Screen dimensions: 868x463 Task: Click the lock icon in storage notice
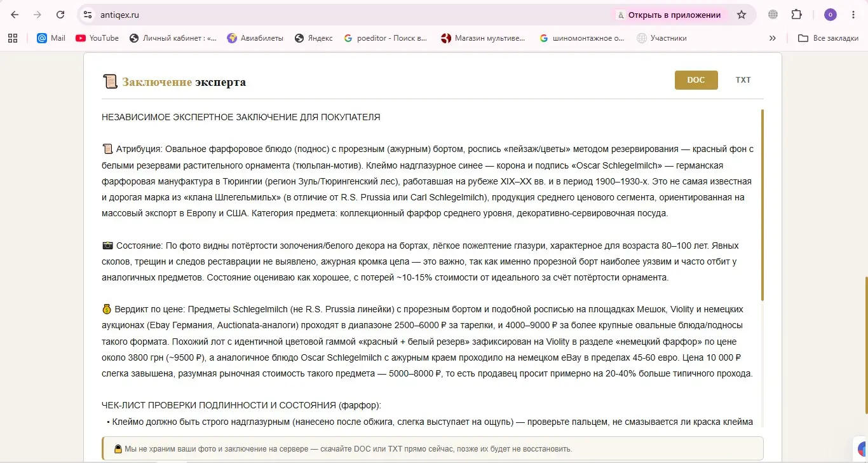pyautogui.click(x=118, y=449)
